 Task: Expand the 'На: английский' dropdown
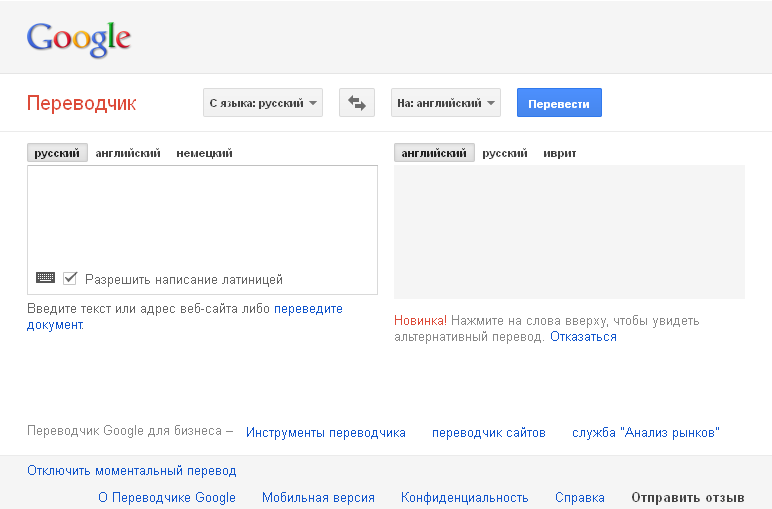446,103
